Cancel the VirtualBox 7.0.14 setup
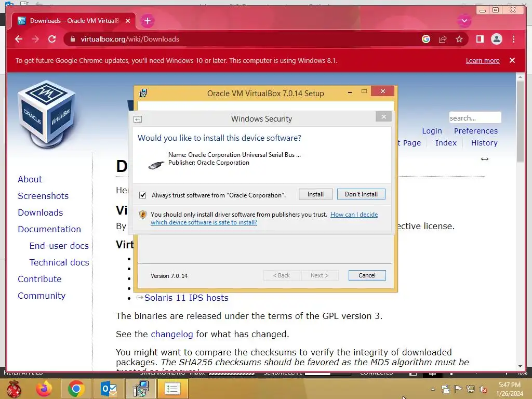Viewport: 532px width, 399px height. (x=367, y=275)
